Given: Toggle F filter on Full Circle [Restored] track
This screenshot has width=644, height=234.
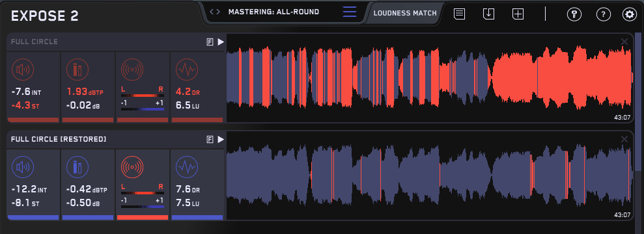Looking at the screenshot, I should coord(210,140).
